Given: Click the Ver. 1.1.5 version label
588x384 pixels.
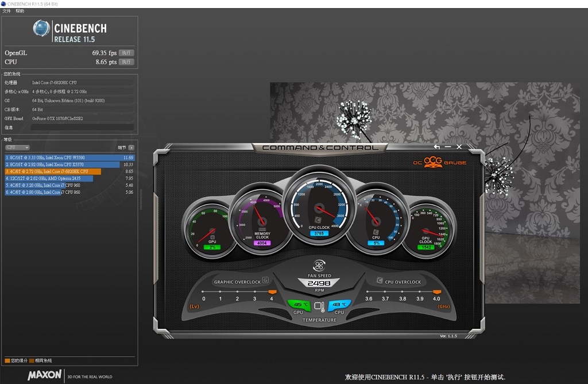Looking at the screenshot, I should point(448,336).
